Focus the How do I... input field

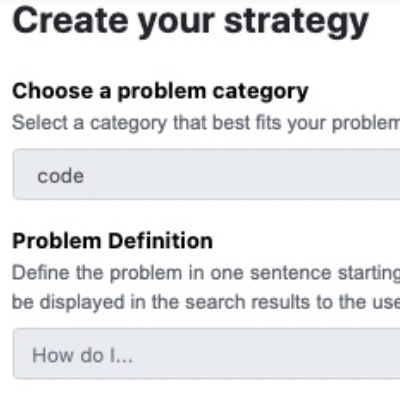tap(207, 354)
